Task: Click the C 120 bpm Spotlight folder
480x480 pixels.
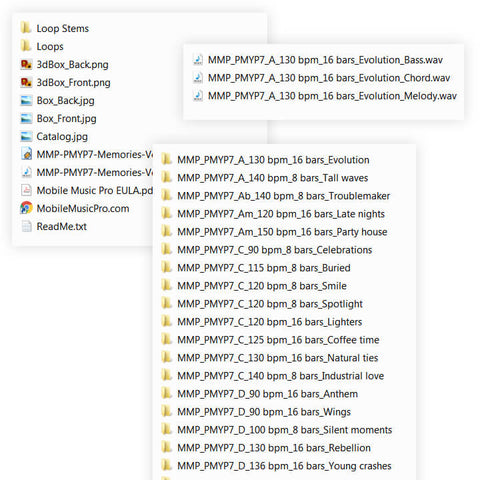Action: [x=262, y=304]
